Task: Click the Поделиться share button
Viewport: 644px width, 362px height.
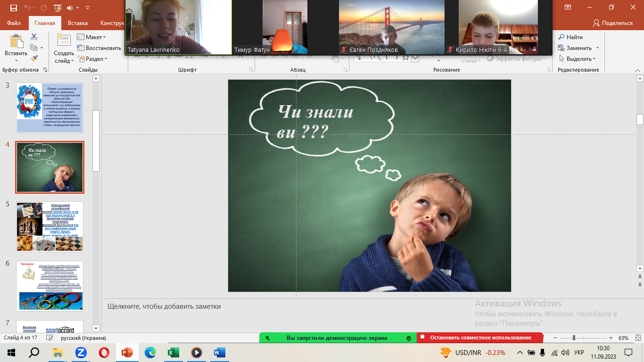Action: [x=613, y=23]
